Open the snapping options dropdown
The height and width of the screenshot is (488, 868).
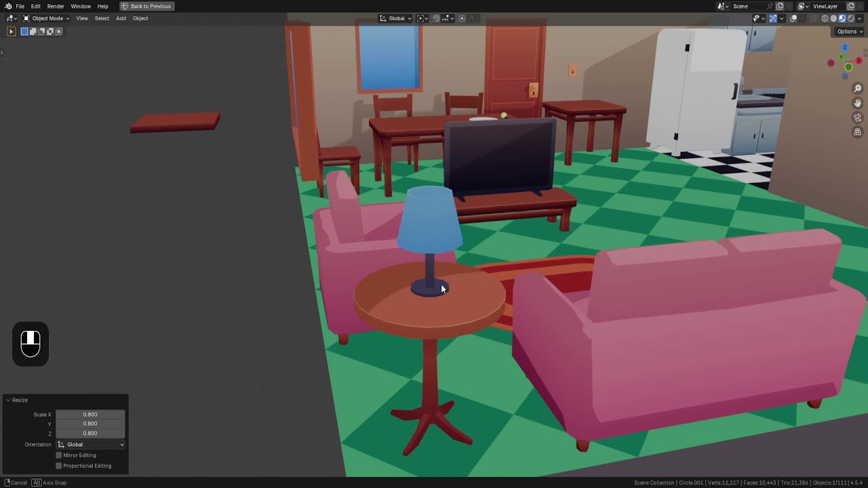(x=448, y=18)
